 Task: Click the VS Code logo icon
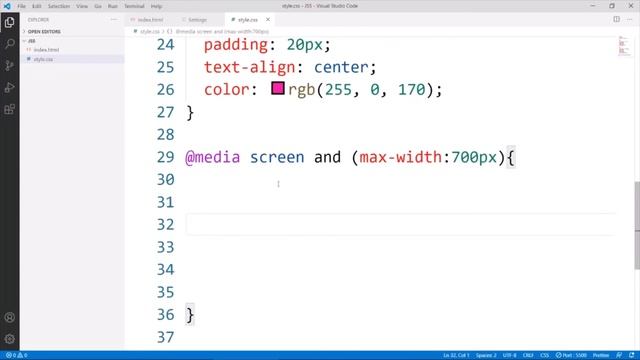[7, 6]
